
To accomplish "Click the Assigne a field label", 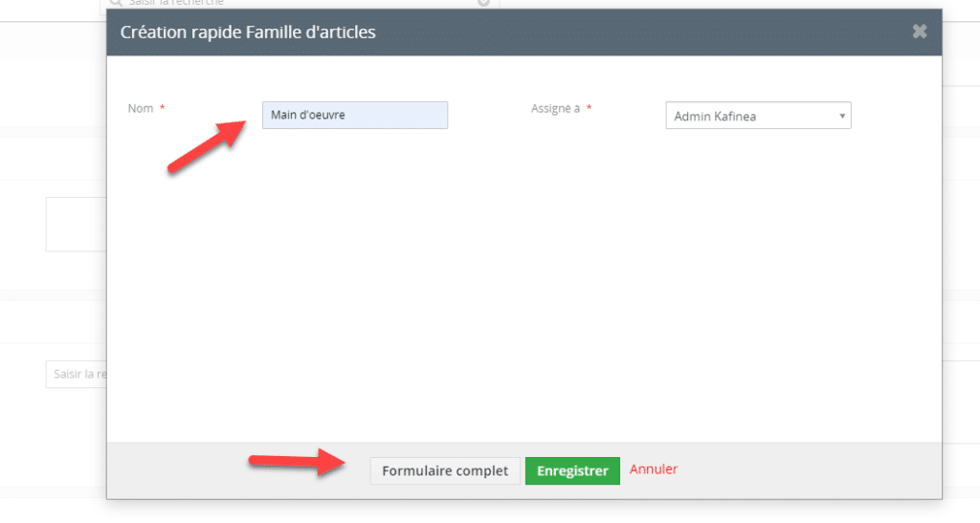I will pyautogui.click(x=556, y=109).
